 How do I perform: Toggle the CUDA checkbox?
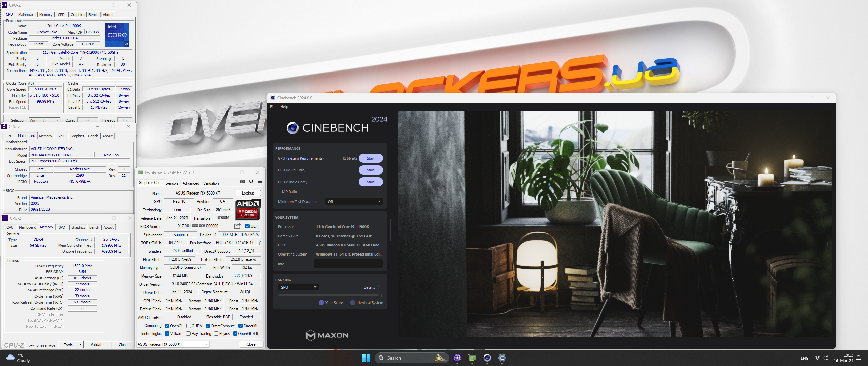point(189,326)
